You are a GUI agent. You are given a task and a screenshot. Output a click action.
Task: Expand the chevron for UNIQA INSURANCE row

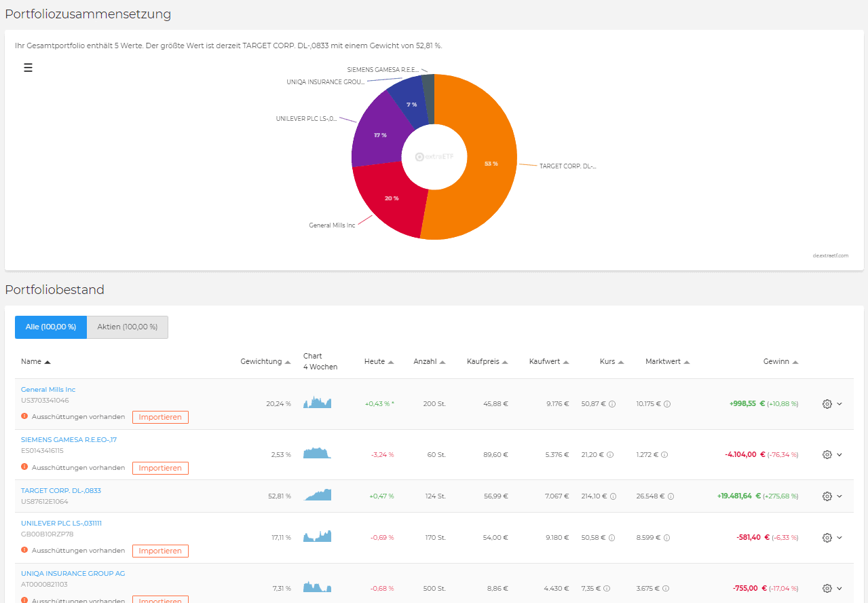[x=839, y=588]
